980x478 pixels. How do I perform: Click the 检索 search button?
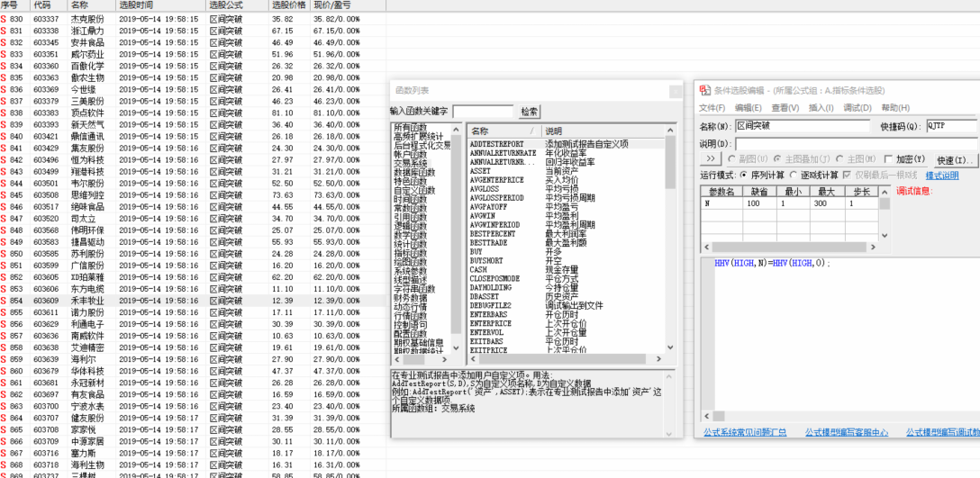529,112
